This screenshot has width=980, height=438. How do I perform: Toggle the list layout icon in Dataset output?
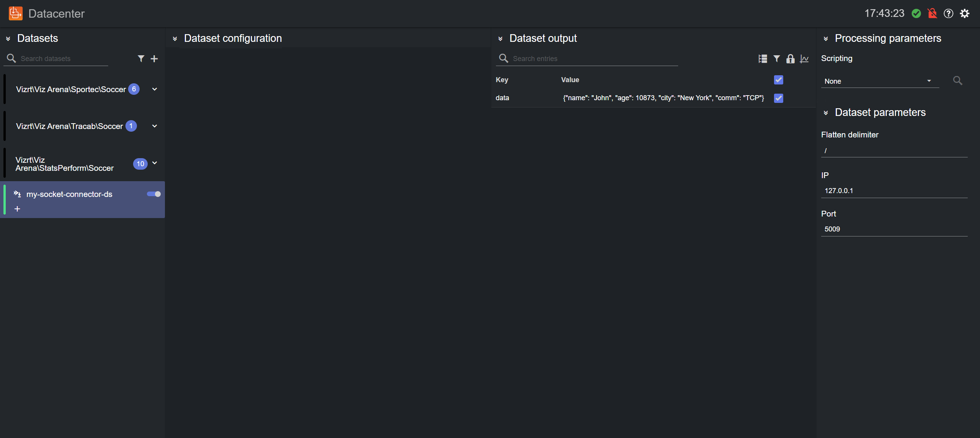coord(763,59)
